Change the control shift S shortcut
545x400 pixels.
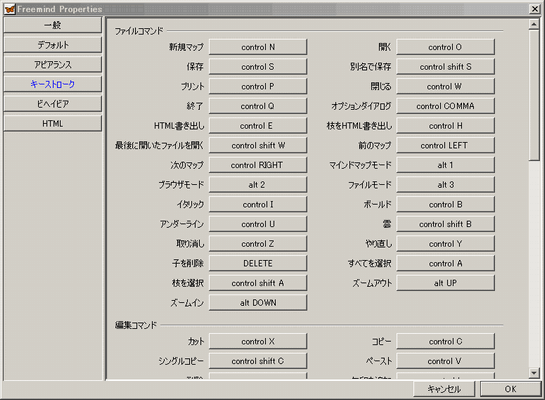tap(445, 67)
